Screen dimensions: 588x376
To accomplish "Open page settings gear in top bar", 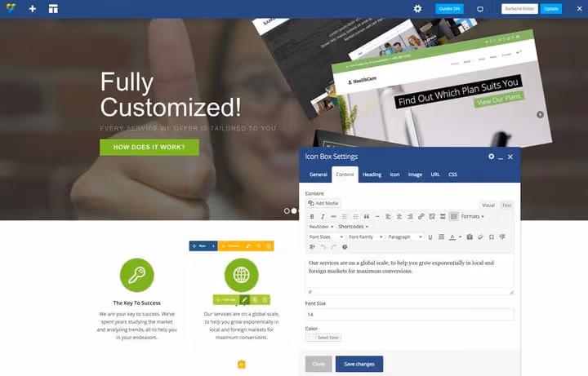I will [417, 9].
